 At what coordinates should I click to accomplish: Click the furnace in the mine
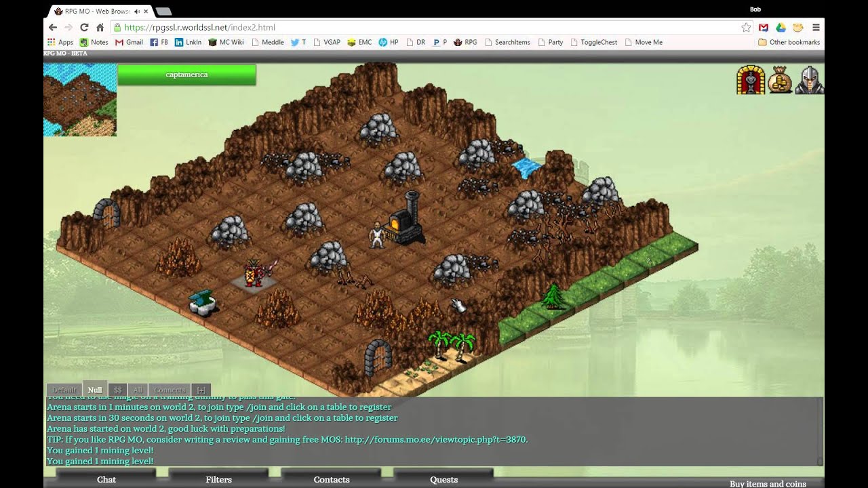pos(407,218)
